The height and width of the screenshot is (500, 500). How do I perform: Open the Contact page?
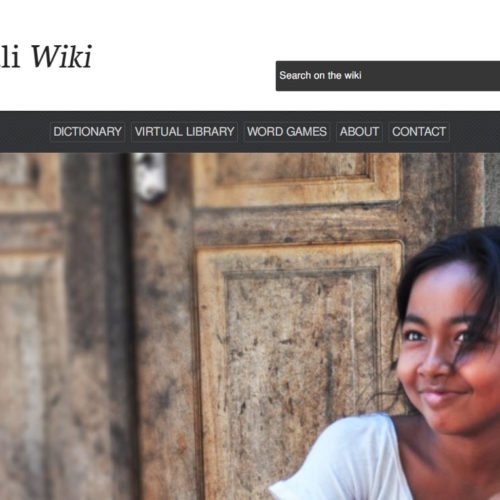419,132
